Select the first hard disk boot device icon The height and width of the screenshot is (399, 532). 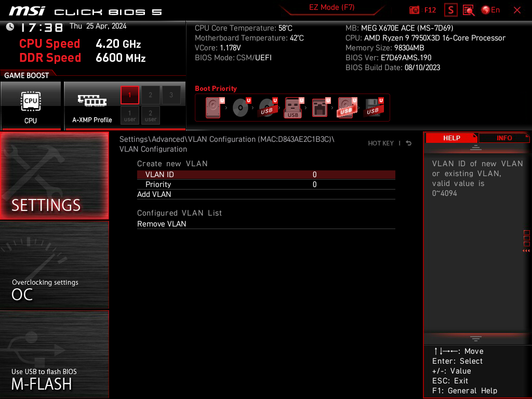214,108
